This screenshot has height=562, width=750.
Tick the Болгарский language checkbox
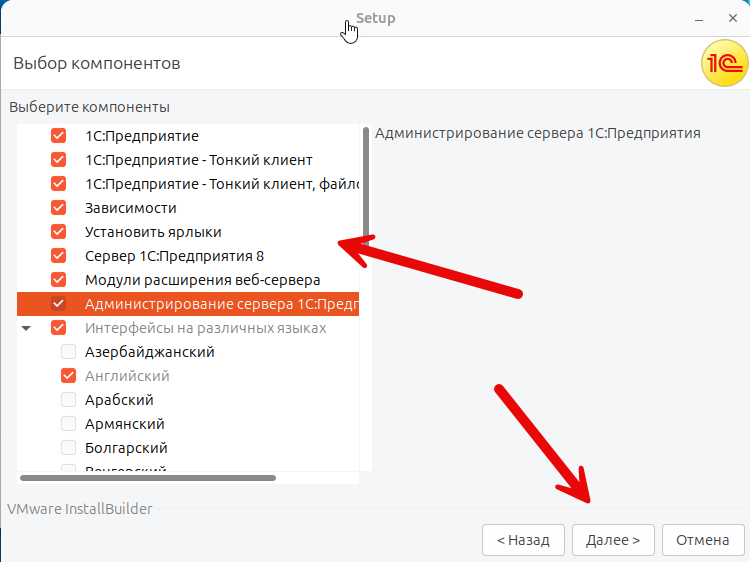coord(69,448)
